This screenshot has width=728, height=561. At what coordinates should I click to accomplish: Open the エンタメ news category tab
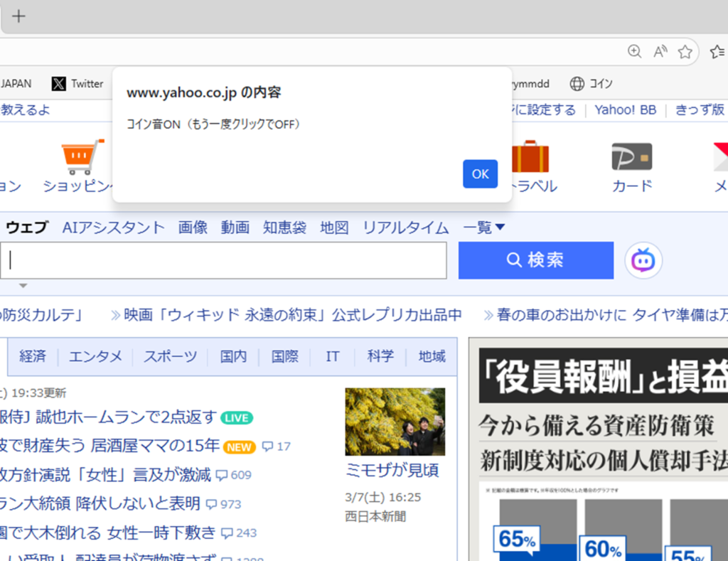[95, 356]
